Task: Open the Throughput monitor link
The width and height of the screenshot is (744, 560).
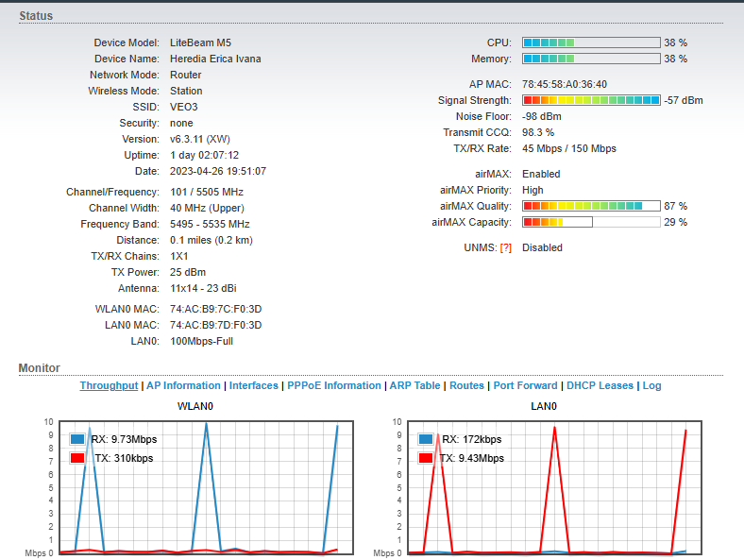Action: 109,385
